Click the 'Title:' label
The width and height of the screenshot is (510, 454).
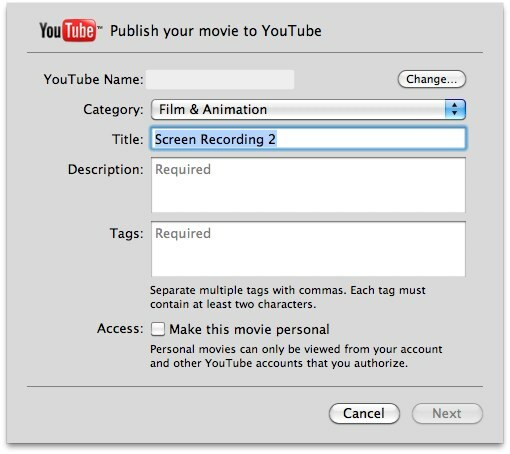coord(128,139)
